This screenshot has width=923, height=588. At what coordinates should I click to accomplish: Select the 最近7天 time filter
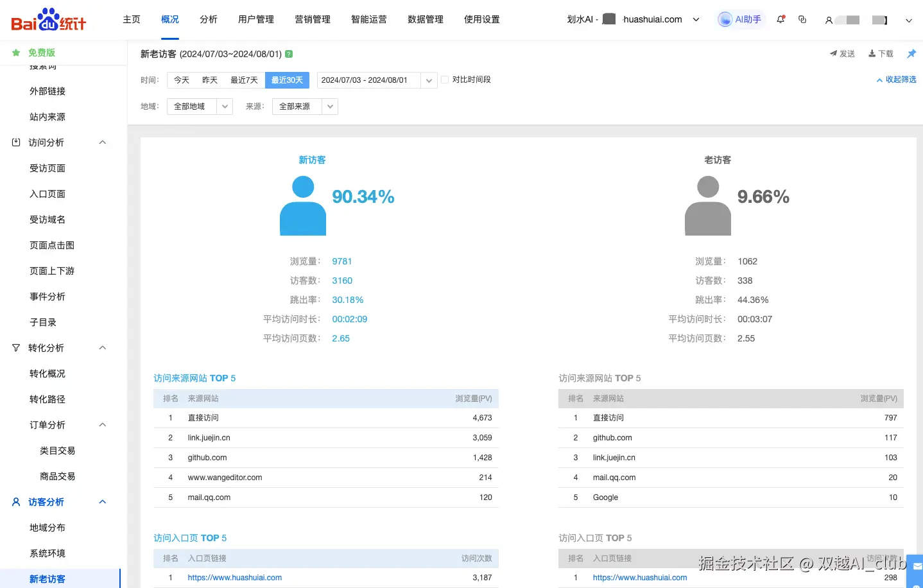pos(244,80)
